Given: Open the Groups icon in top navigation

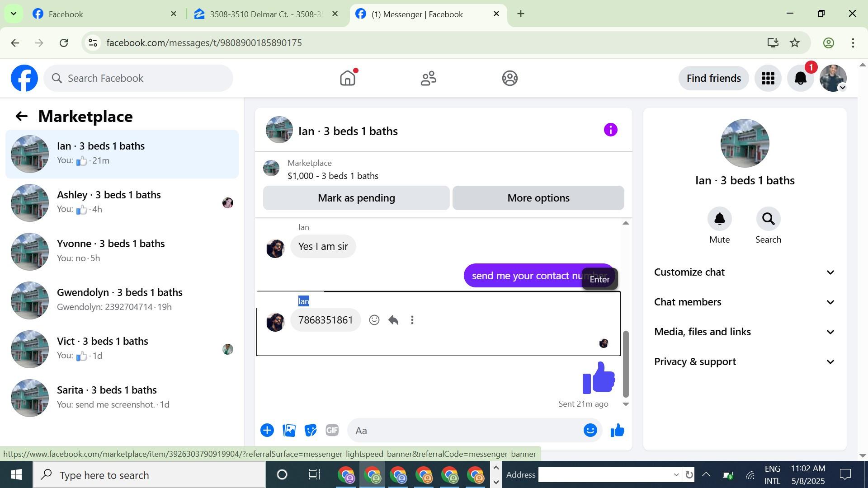Looking at the screenshot, I should [509, 78].
